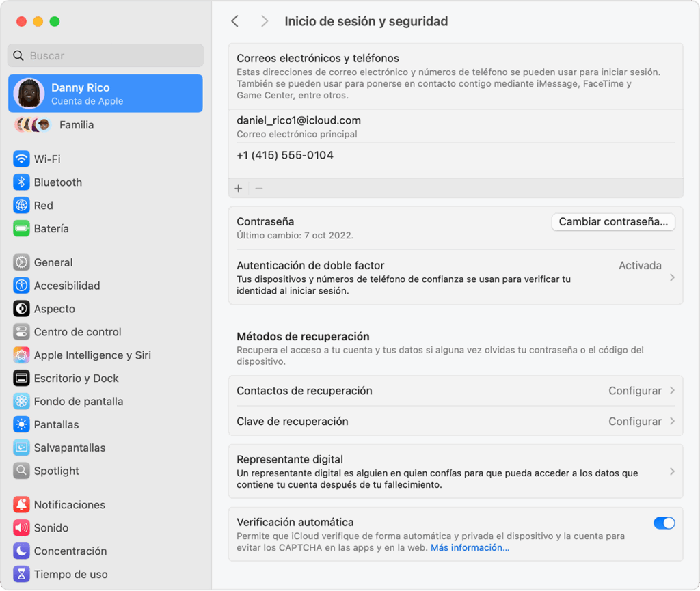Open General gear icon
The width and height of the screenshot is (700, 591).
(x=21, y=262)
